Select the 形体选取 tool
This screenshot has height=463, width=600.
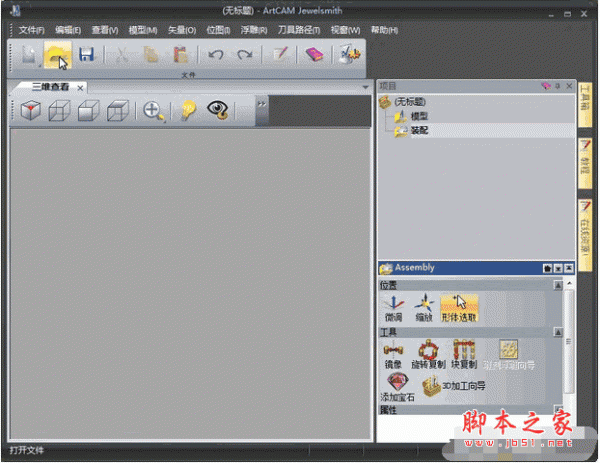click(x=459, y=308)
